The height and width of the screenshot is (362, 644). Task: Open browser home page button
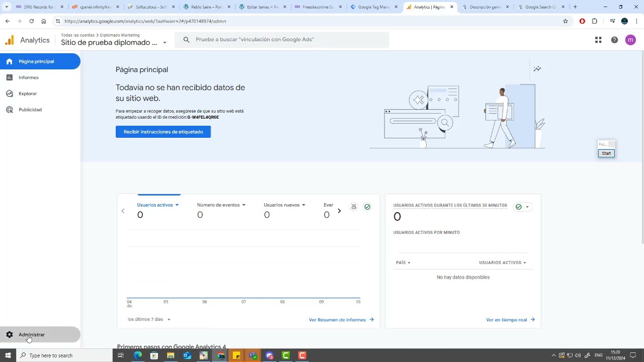tap(44, 21)
